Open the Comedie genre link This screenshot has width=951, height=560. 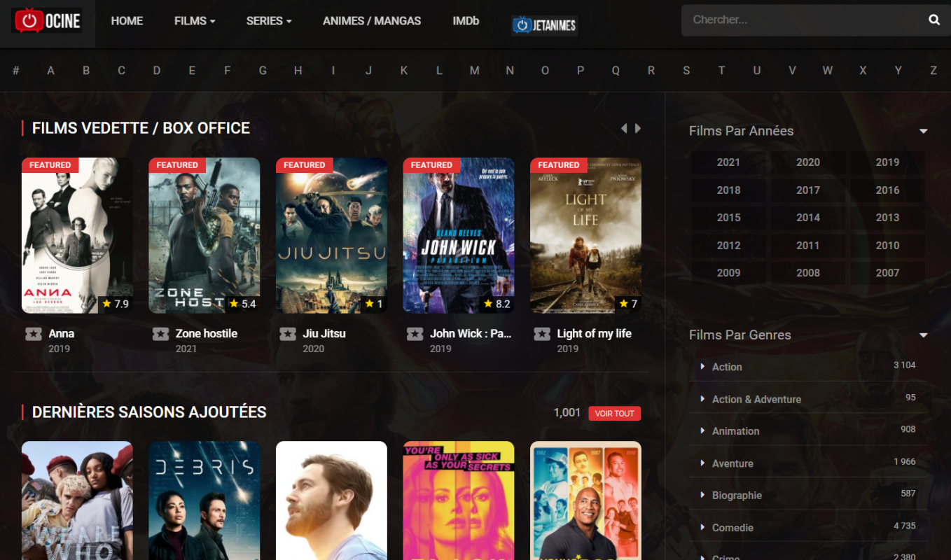point(733,528)
